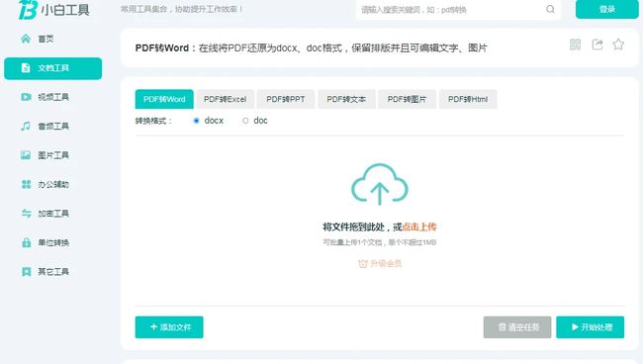This screenshot has width=643, height=364.
Task: Click the bookmark icon beside 其它工具
Action: (x=26, y=272)
